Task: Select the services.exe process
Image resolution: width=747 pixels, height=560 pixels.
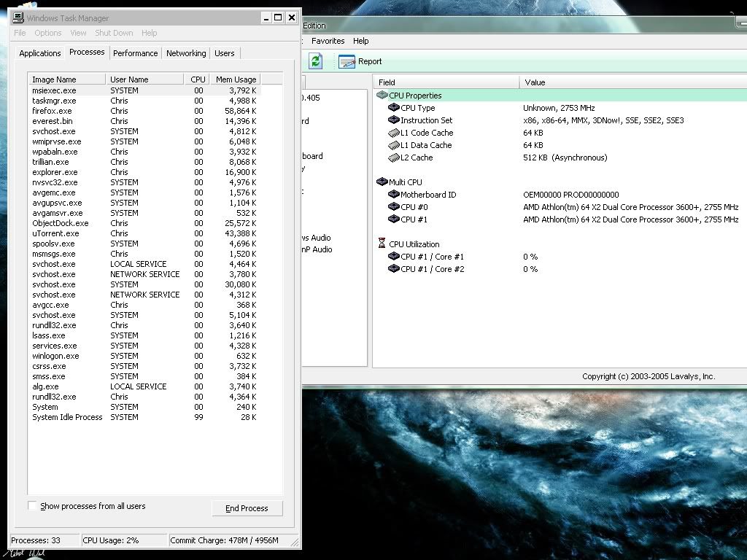Action: pos(145,346)
